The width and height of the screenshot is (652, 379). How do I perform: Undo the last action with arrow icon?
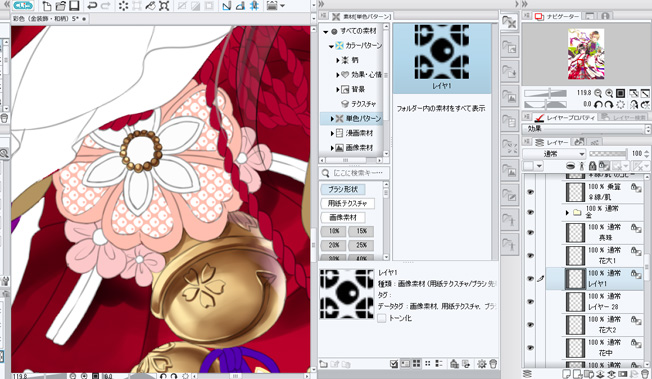point(92,6)
